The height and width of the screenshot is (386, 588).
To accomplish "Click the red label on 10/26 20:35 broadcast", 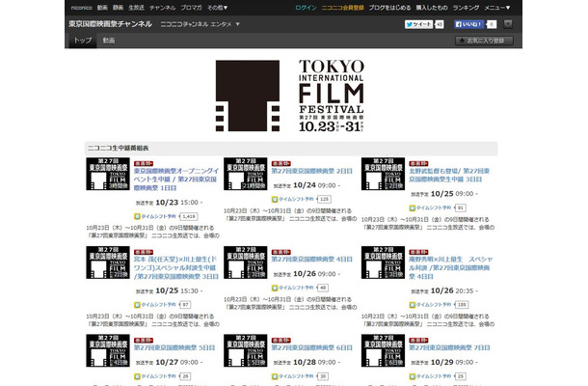I will click(419, 252).
